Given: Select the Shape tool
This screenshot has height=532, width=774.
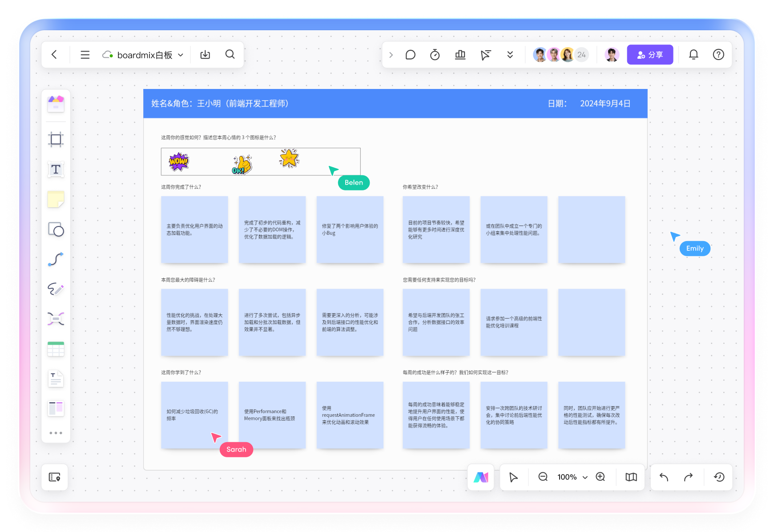Looking at the screenshot, I should [56, 230].
